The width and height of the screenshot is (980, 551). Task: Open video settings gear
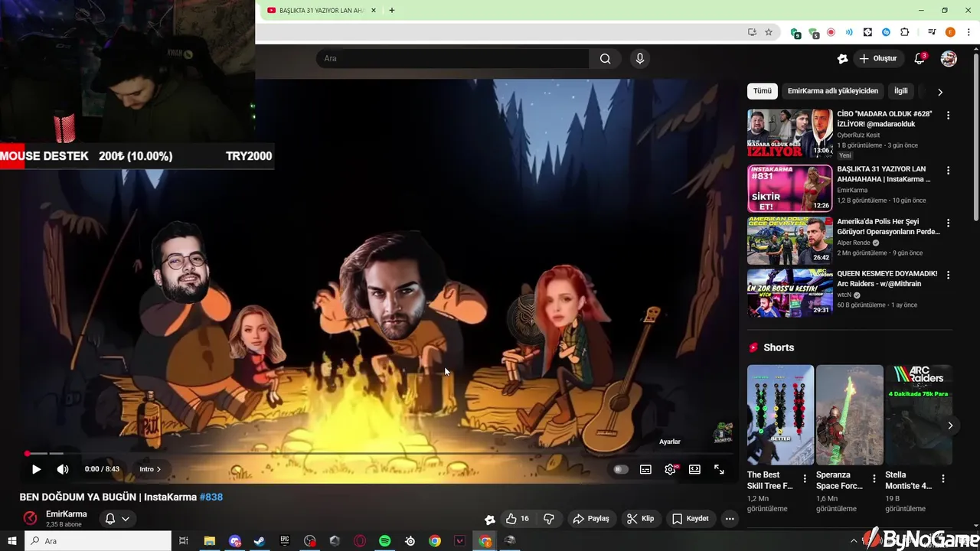(670, 469)
